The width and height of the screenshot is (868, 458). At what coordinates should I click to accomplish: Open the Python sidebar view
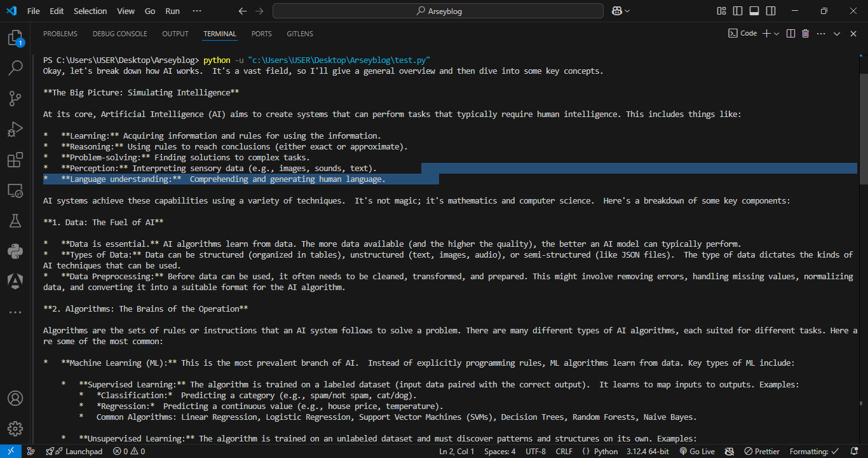point(15,251)
